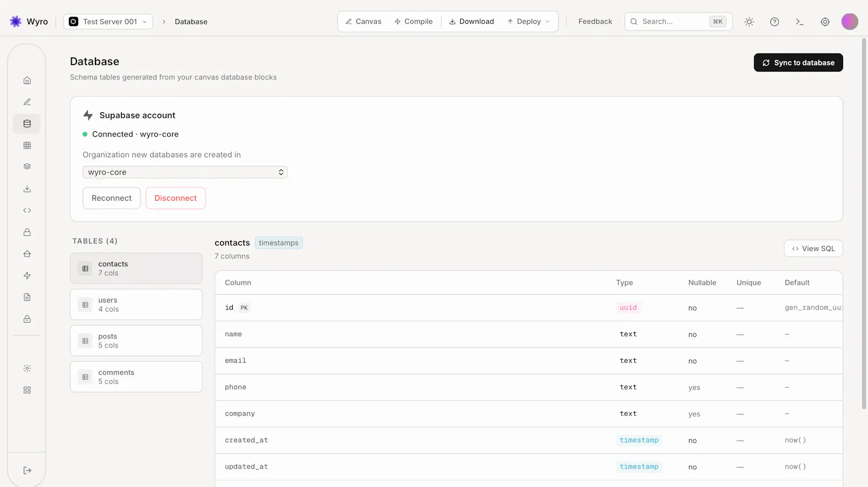Click the Disconnect button
This screenshot has height=487, width=868.
pyautogui.click(x=175, y=198)
